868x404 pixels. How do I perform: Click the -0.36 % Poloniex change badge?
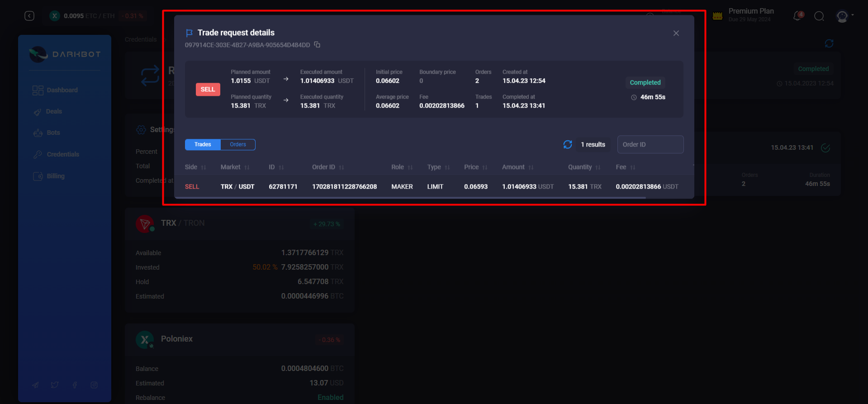tap(330, 340)
